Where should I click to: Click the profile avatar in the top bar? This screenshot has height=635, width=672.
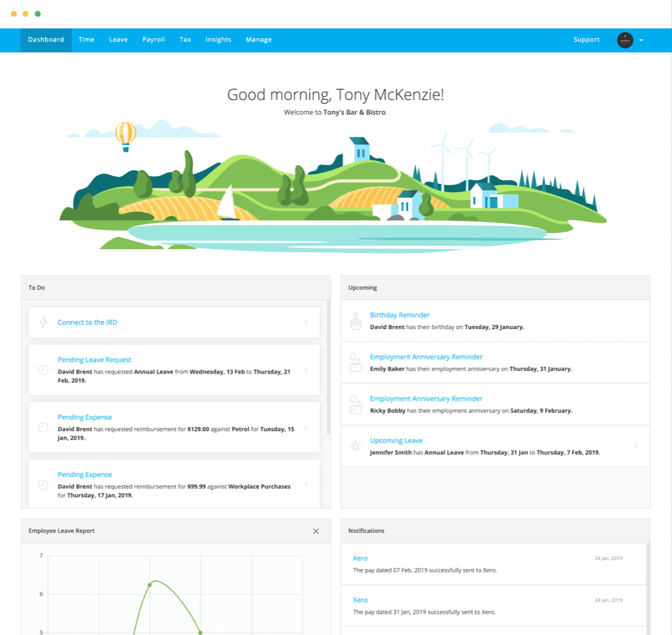(x=625, y=40)
